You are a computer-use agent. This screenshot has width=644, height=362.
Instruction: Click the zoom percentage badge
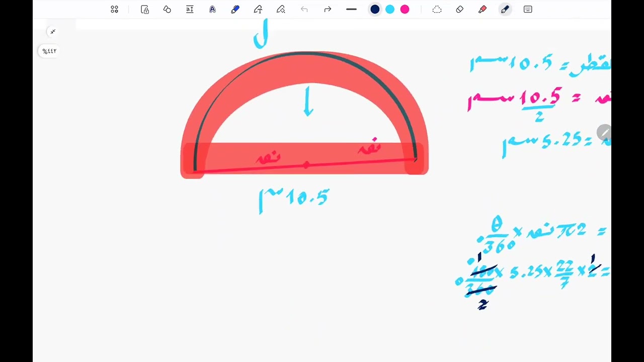pyautogui.click(x=49, y=51)
